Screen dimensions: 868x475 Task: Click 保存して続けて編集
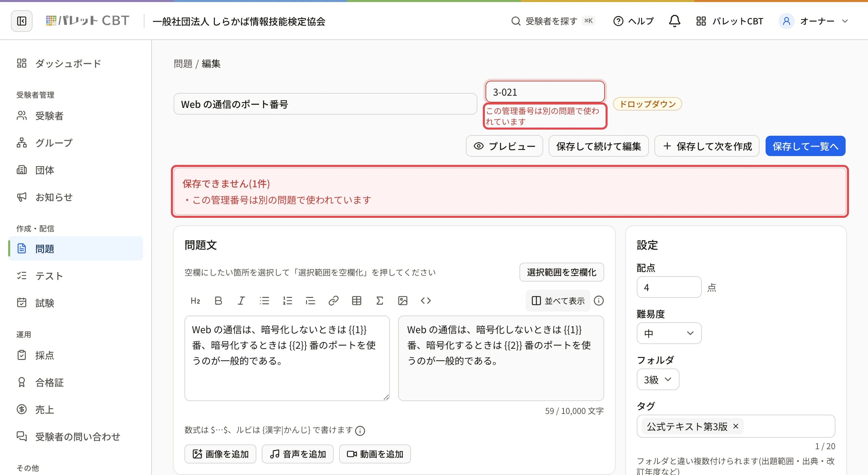point(598,146)
